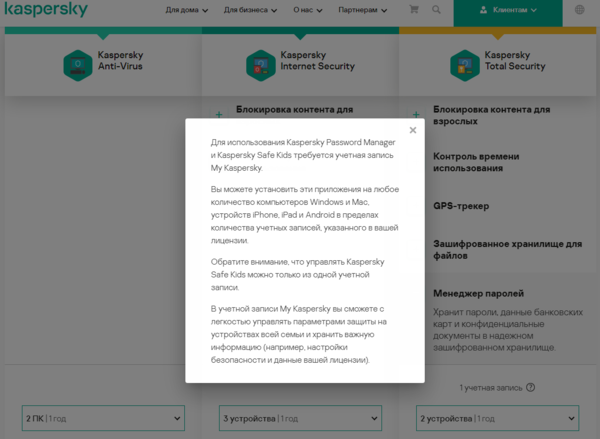Click the 'Kaspersky Internet Security' product title
600x439 pixels.
click(318, 60)
